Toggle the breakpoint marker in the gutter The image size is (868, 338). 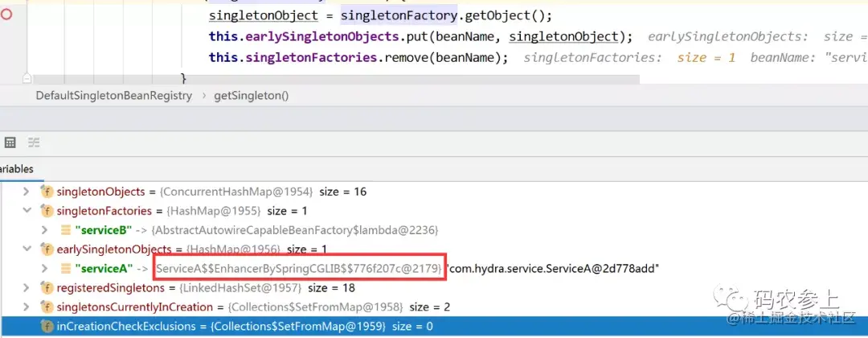coord(6,15)
